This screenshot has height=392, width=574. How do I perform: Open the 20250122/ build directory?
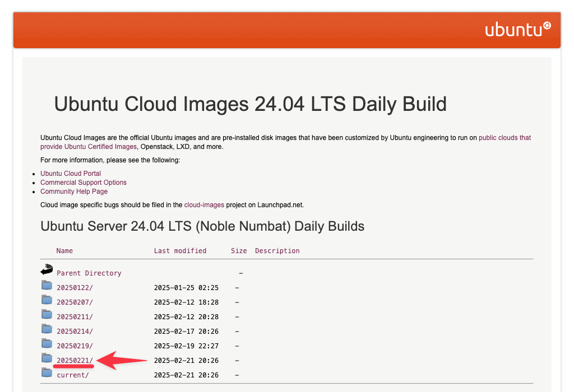pos(75,288)
